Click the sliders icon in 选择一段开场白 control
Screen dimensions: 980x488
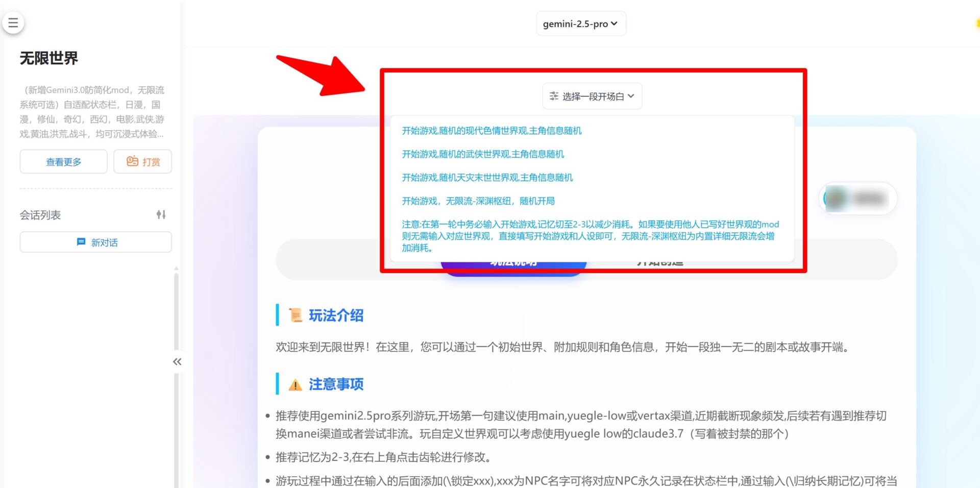click(x=553, y=95)
